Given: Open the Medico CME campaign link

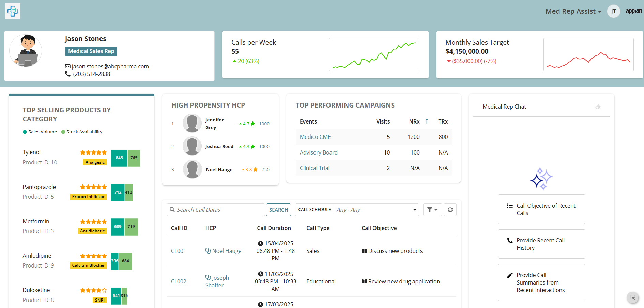Looking at the screenshot, I should coord(315,137).
